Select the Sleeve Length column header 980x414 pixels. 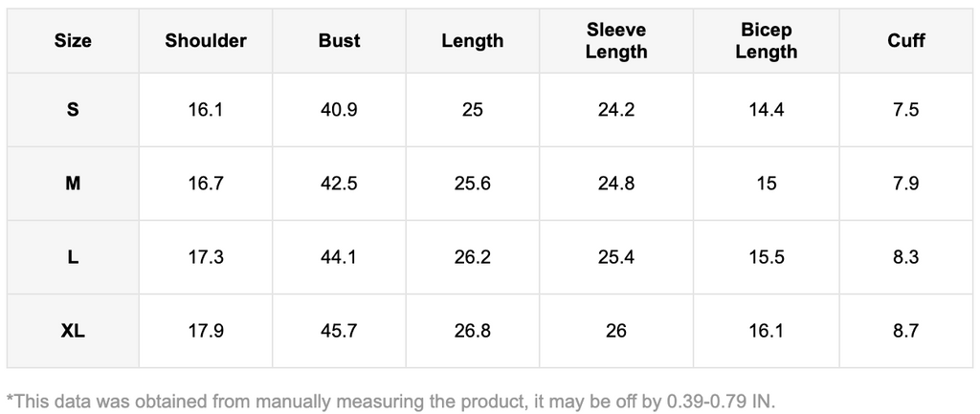[x=616, y=41]
